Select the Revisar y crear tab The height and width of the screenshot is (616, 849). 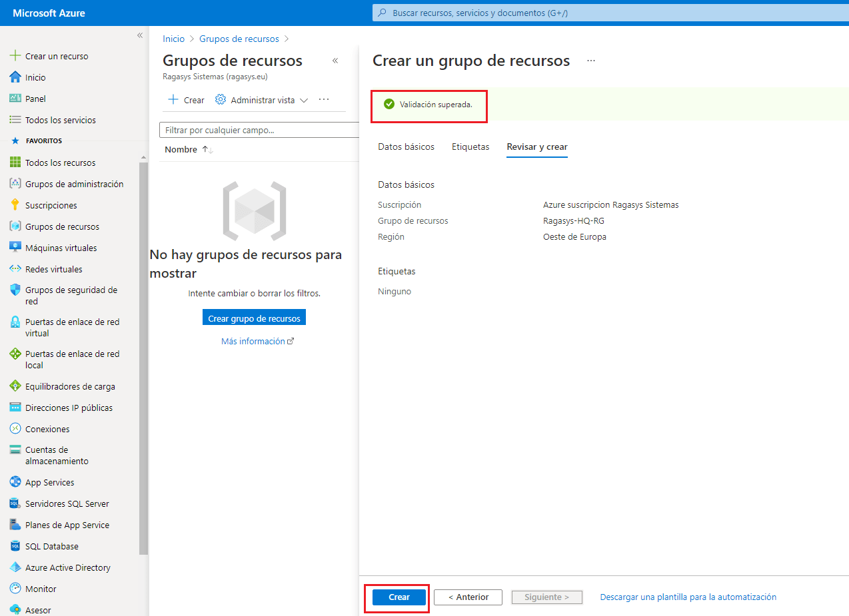[x=537, y=147]
